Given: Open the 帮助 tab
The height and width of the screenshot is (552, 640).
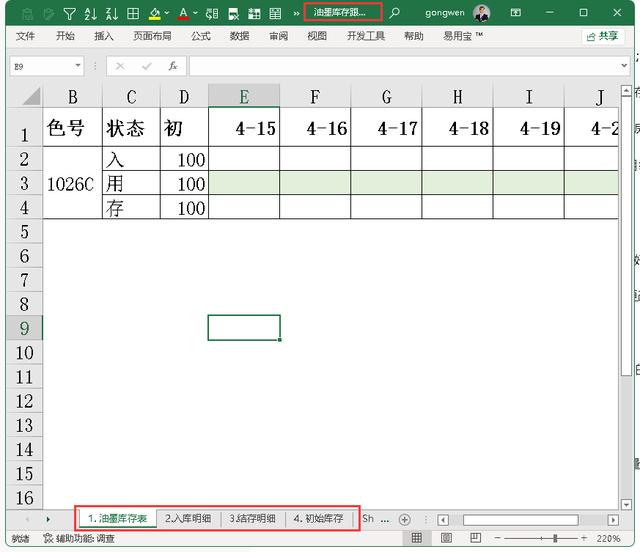Looking at the screenshot, I should click(x=414, y=36).
